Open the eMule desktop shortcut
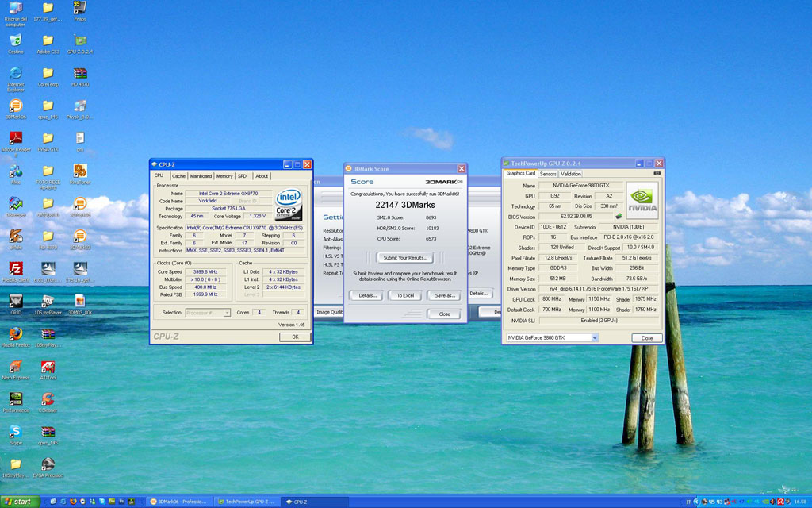The image size is (812, 508). pos(16,239)
